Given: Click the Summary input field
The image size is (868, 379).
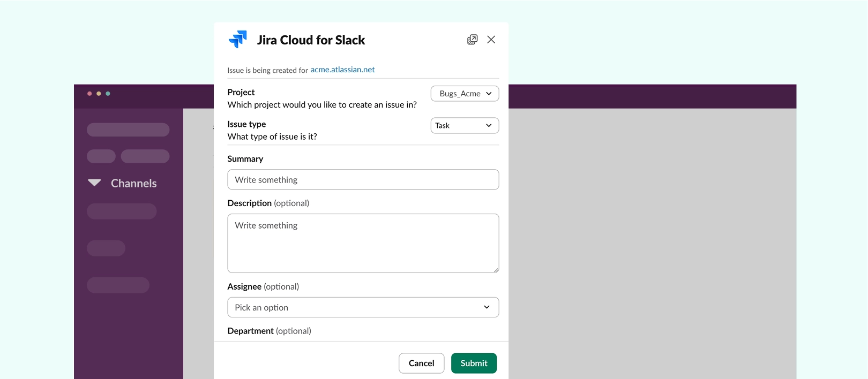Looking at the screenshot, I should [x=363, y=180].
